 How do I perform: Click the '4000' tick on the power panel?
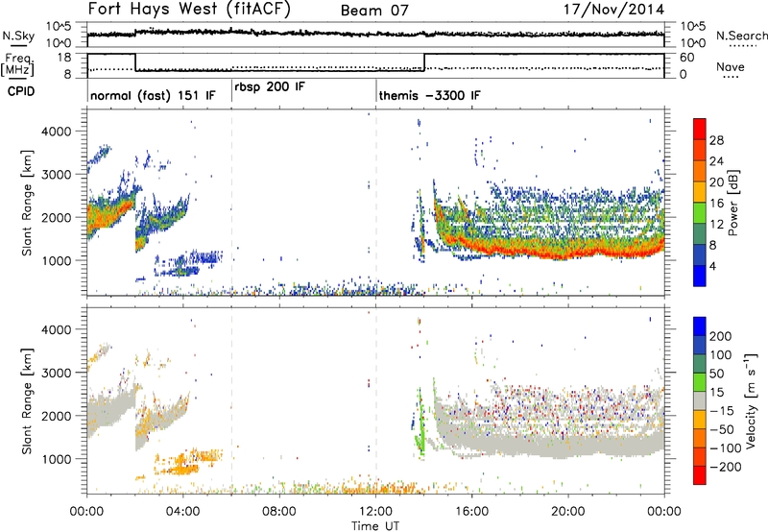(57, 132)
